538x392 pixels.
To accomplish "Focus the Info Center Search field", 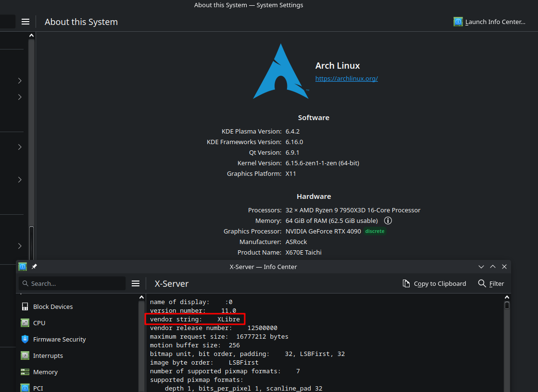I will pos(72,283).
